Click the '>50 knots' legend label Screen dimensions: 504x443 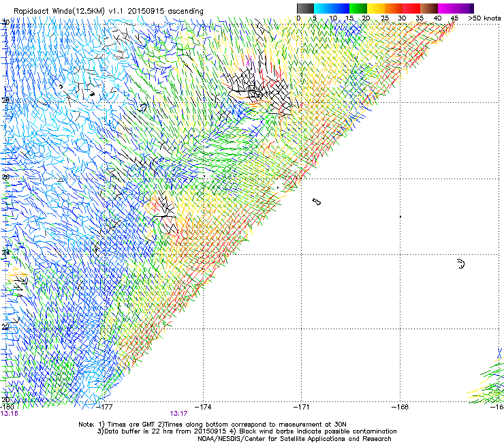tap(484, 18)
